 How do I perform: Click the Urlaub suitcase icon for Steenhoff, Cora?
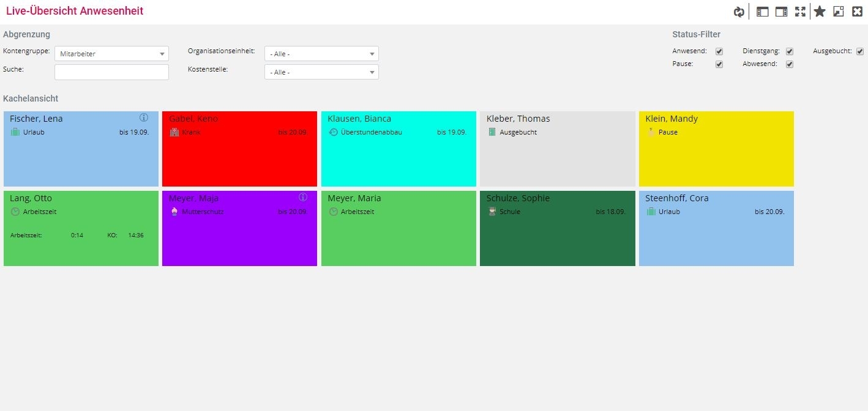651,212
